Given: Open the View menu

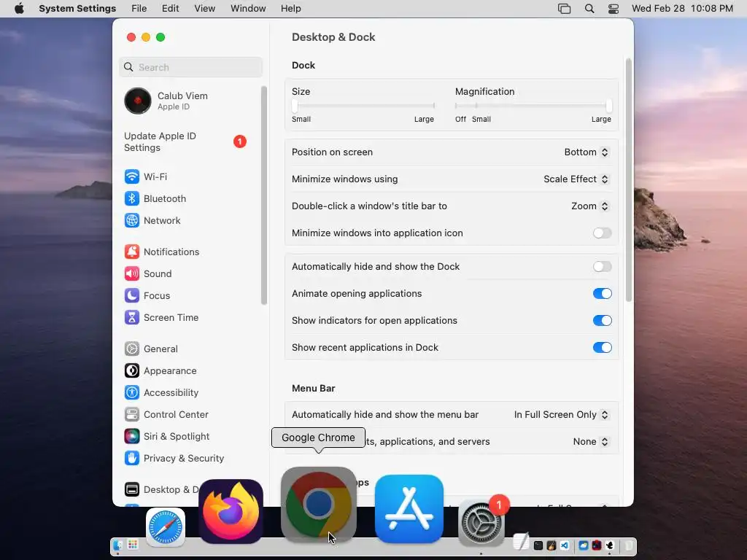Looking at the screenshot, I should pos(205,9).
